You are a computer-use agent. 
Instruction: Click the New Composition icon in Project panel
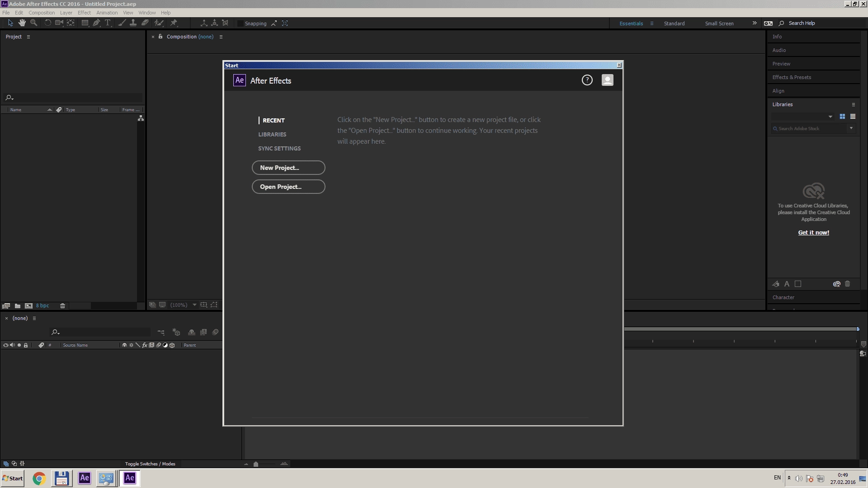(x=28, y=306)
